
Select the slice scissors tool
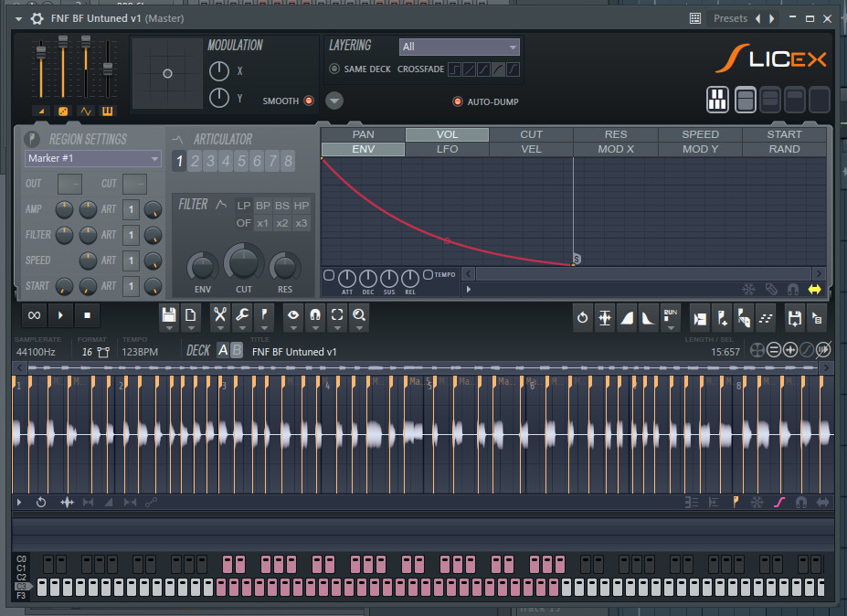[x=219, y=315]
